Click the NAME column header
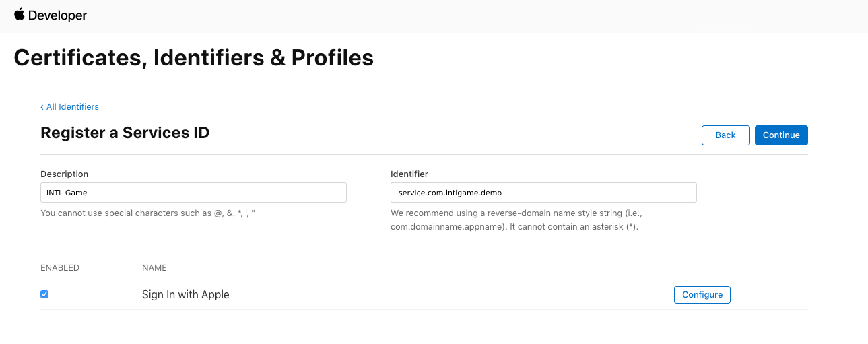Image resolution: width=868 pixels, height=344 pixels. [x=154, y=268]
